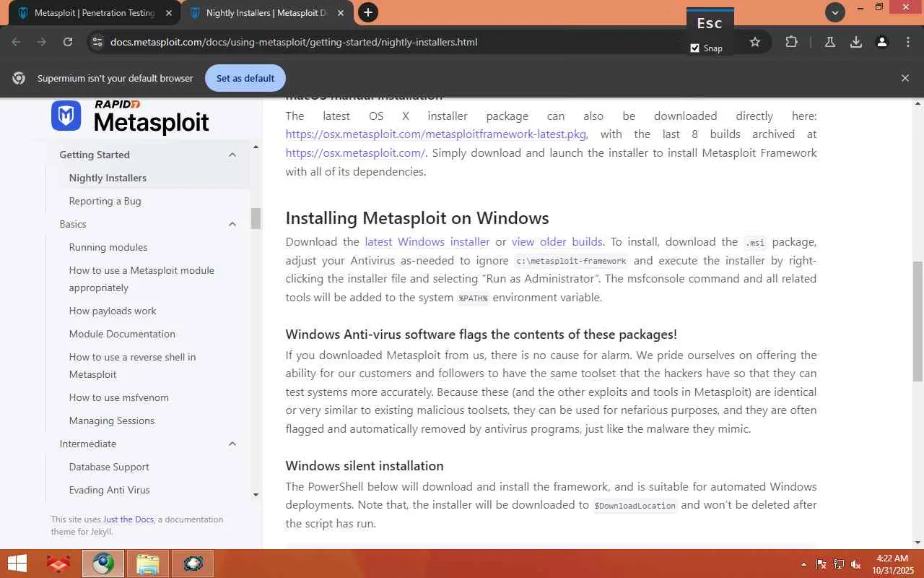Screen dimensions: 924x578
Task: Click the latest Windows installer link
Action: coord(427,241)
